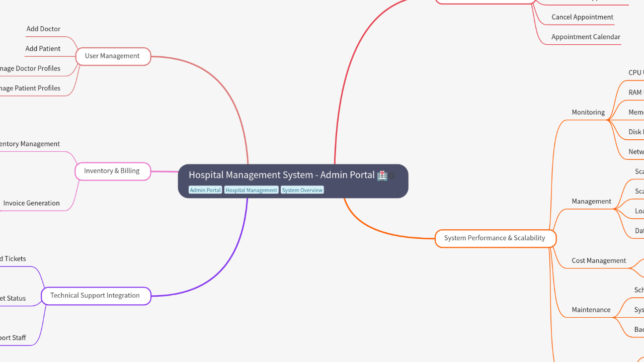Expand the Monitoring branch
The height and width of the screenshot is (362, 644).
coord(588,113)
